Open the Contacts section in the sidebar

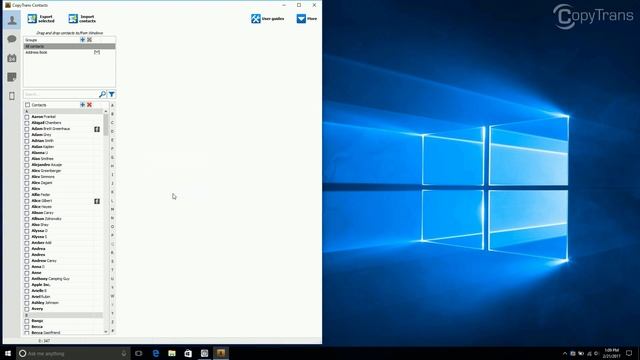coord(12,20)
